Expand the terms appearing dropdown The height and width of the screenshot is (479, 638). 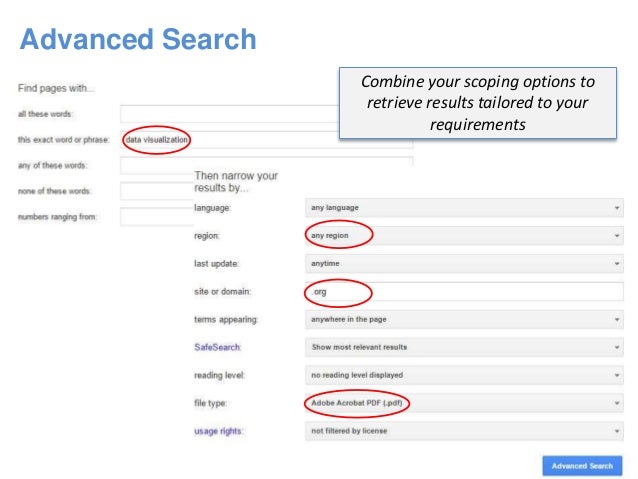tap(463, 320)
